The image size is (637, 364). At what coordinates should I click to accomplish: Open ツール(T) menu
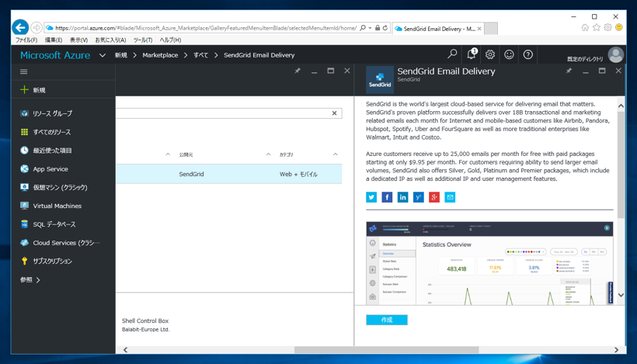pos(143,40)
